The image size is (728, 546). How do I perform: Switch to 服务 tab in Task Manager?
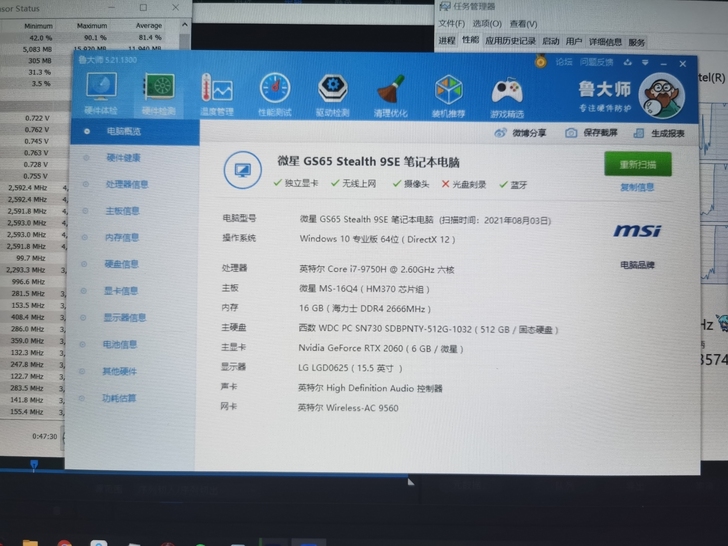[637, 43]
